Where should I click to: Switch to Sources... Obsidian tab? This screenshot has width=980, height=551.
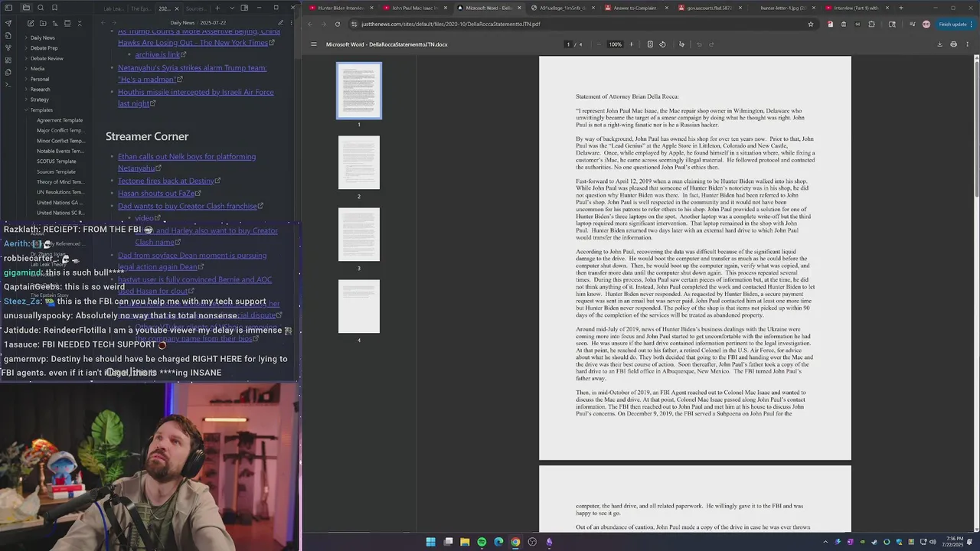click(195, 8)
